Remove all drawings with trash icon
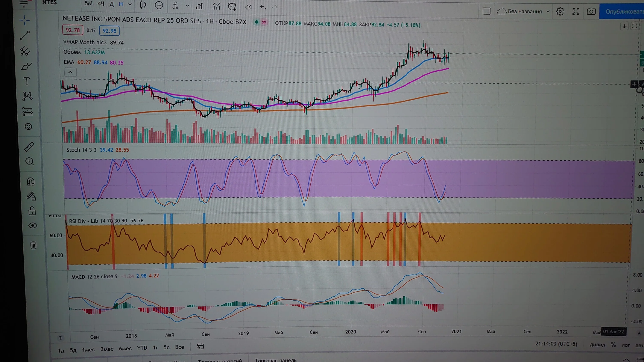 (33, 245)
